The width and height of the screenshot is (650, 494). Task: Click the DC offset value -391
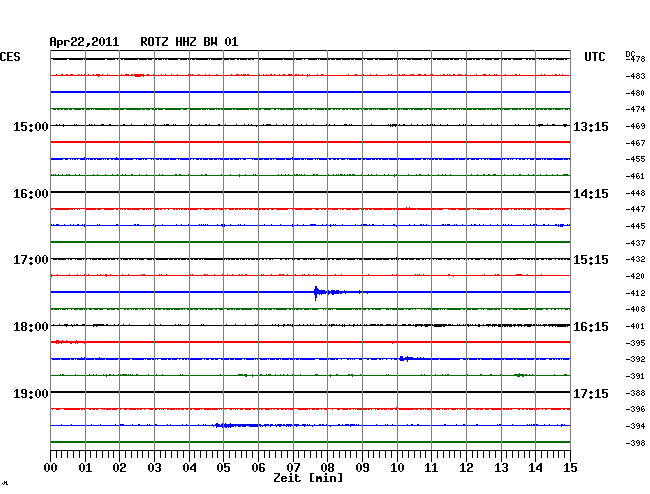(635, 376)
